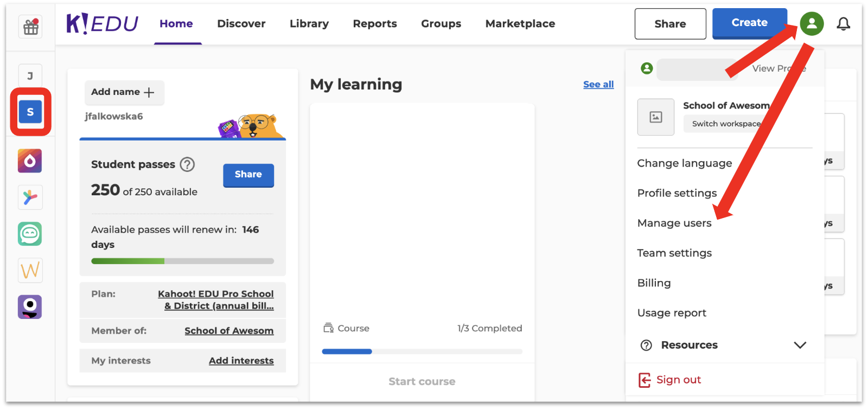Open the colorful pinwheel app icon
868x409 pixels.
click(30, 197)
